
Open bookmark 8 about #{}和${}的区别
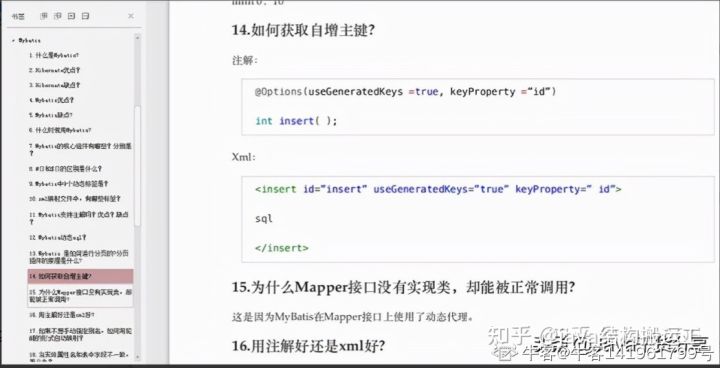click(65, 169)
